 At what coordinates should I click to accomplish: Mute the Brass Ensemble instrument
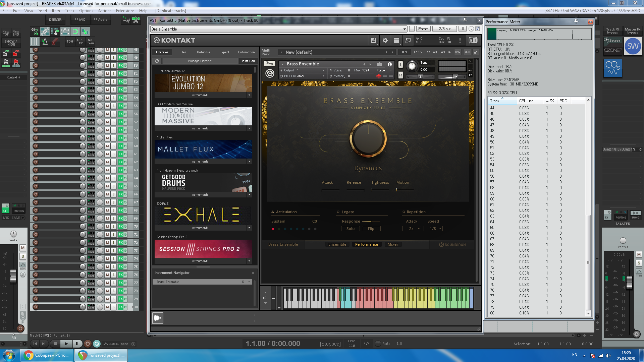(400, 75)
